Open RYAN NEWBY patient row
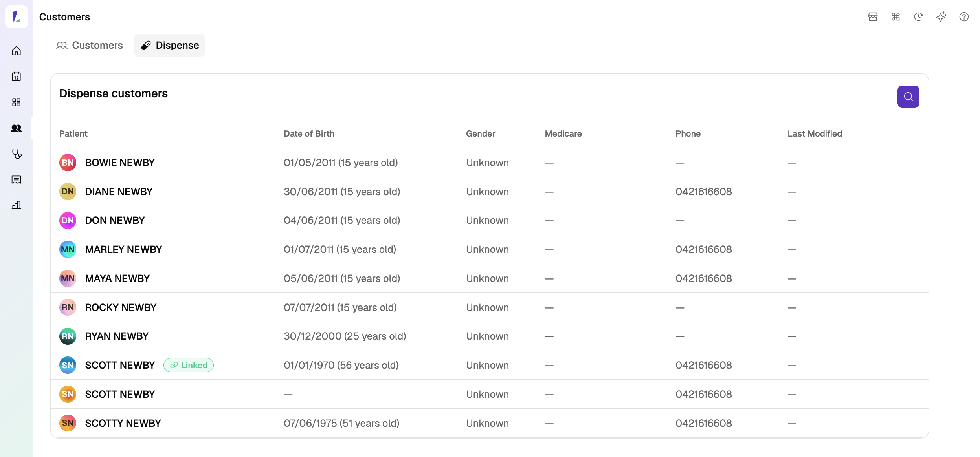The width and height of the screenshot is (980, 457). click(x=490, y=336)
